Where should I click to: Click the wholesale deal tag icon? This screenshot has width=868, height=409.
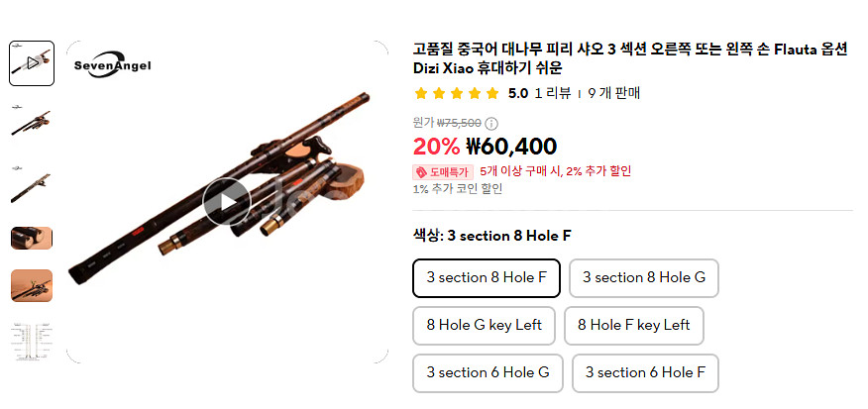point(421,171)
